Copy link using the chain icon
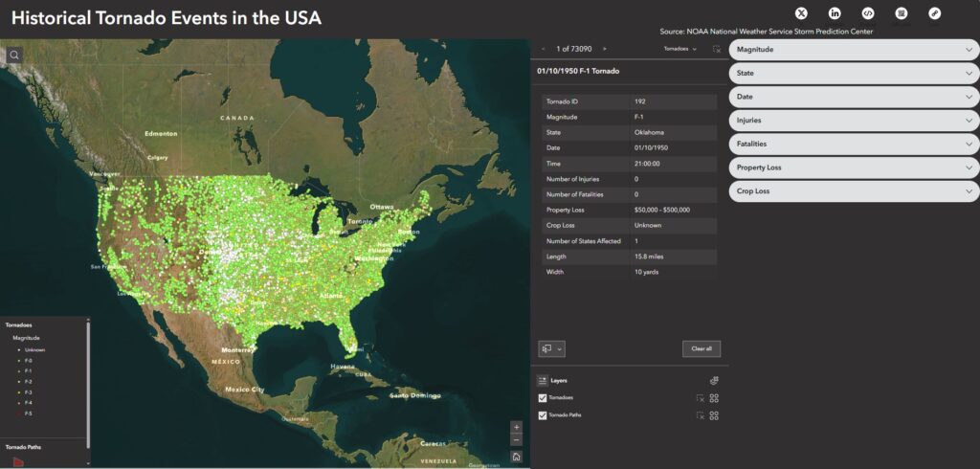 [935, 13]
